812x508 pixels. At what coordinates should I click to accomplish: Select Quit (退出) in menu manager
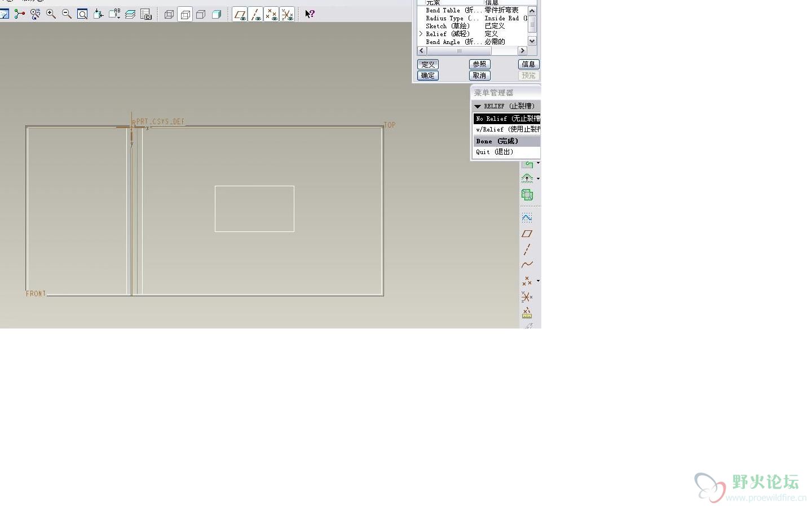click(x=507, y=152)
